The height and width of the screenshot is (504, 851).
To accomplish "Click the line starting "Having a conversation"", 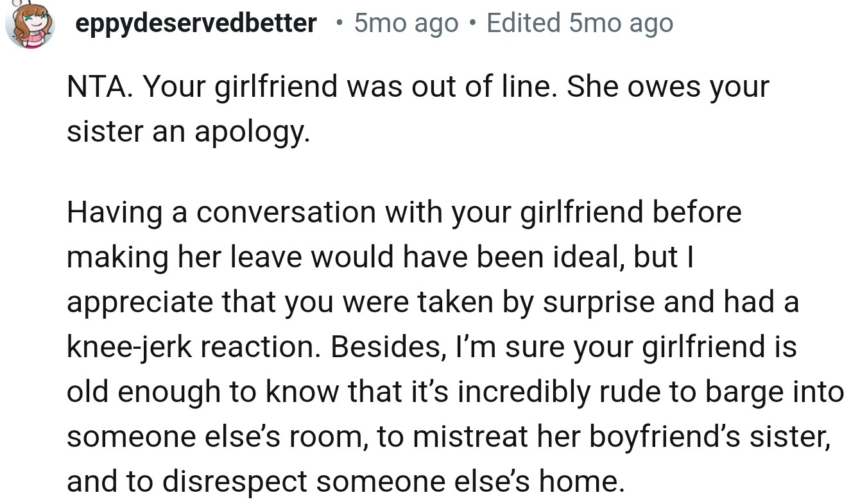I will click(x=404, y=212).
